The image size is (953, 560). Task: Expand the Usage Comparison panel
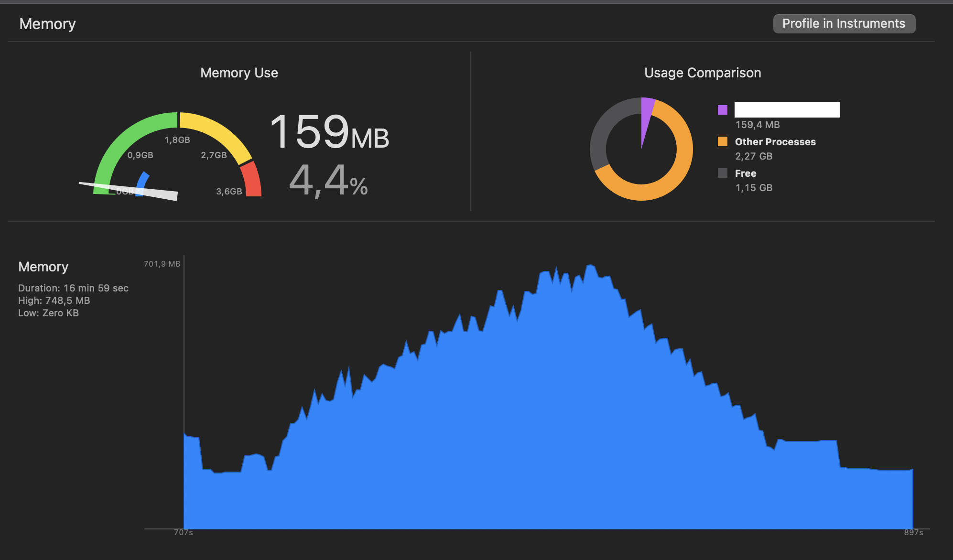703,73
